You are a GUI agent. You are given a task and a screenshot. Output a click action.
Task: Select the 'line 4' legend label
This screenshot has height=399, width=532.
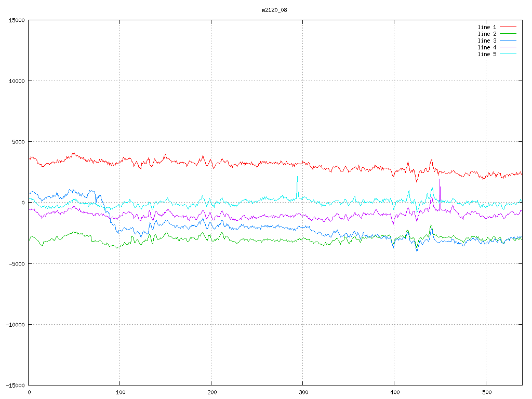pyautogui.click(x=487, y=47)
